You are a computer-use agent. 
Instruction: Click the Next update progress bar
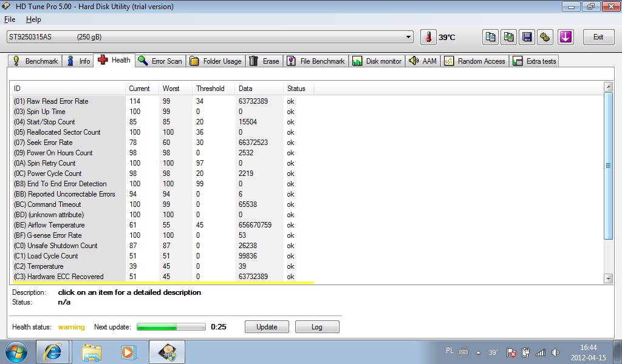coord(171,327)
